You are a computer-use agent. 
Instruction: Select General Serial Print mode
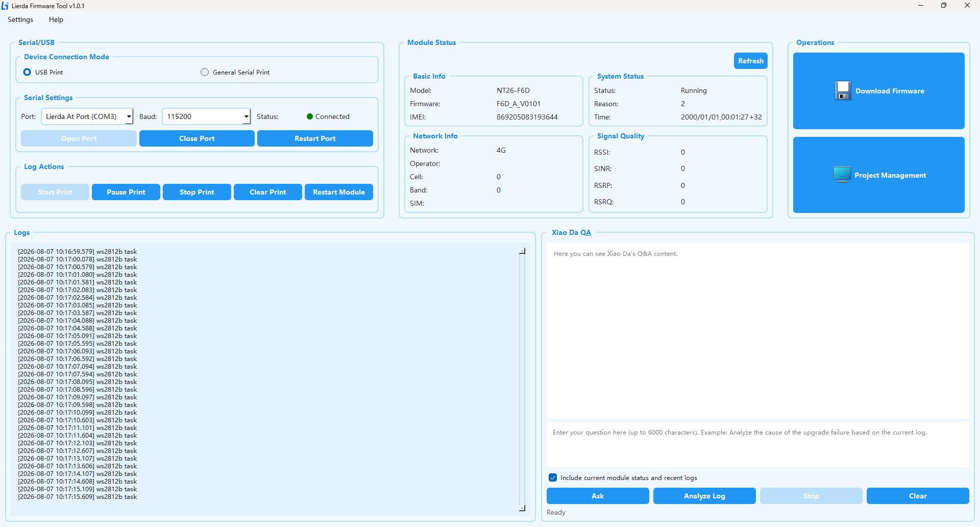[205, 72]
